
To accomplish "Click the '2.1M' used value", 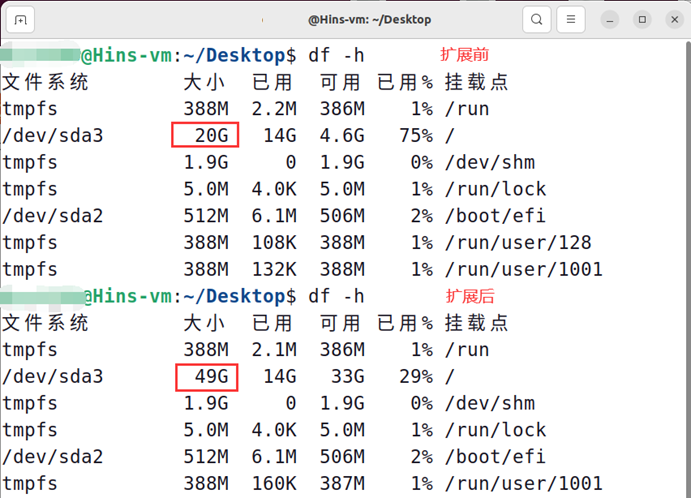I will coord(274,350).
